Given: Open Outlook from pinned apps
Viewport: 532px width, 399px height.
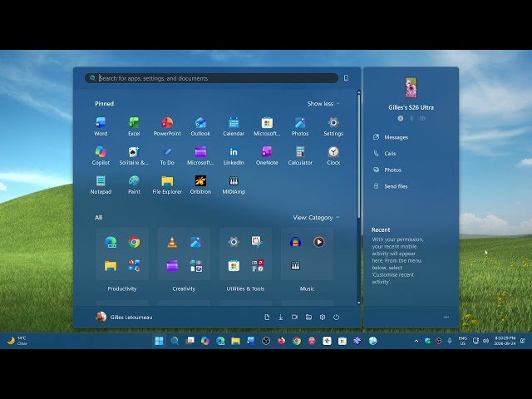Looking at the screenshot, I should pyautogui.click(x=200, y=126).
